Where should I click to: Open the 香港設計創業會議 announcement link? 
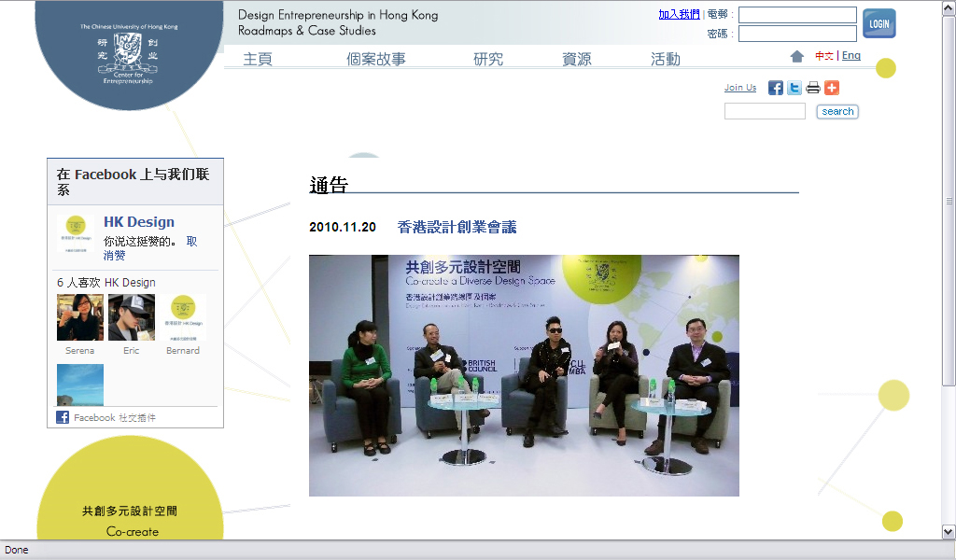[457, 228]
